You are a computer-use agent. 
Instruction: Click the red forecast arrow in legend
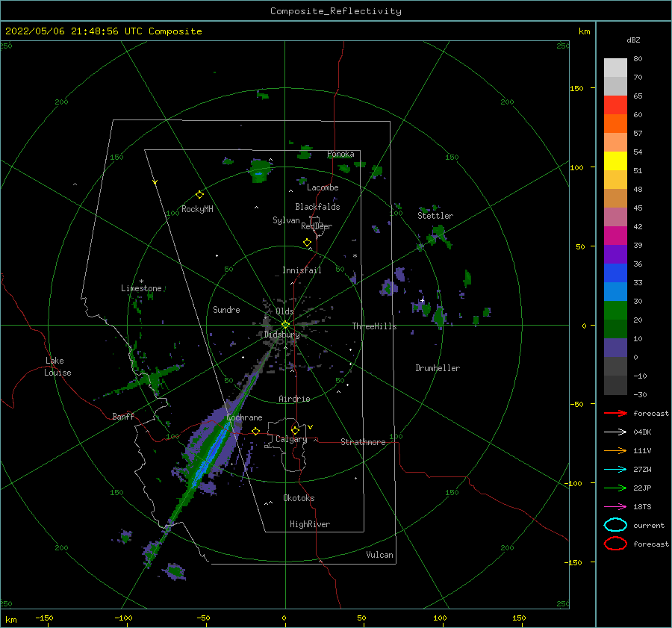tap(615, 413)
